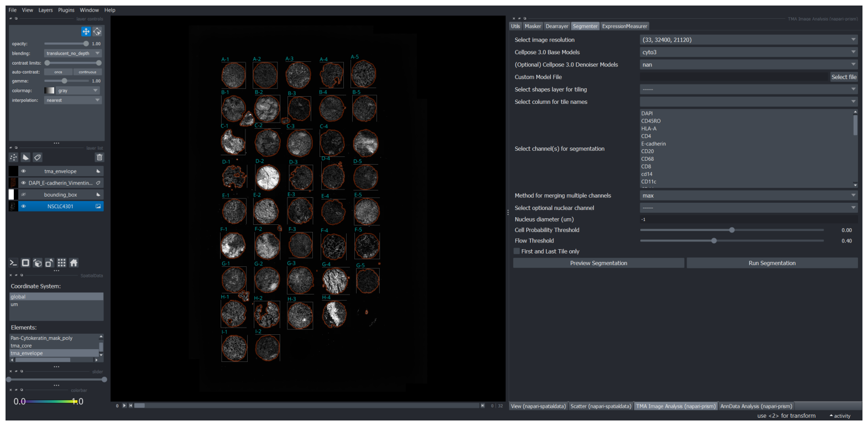Open the interpolation dropdown
Image resolution: width=868 pixels, height=426 pixels.
coord(73,101)
